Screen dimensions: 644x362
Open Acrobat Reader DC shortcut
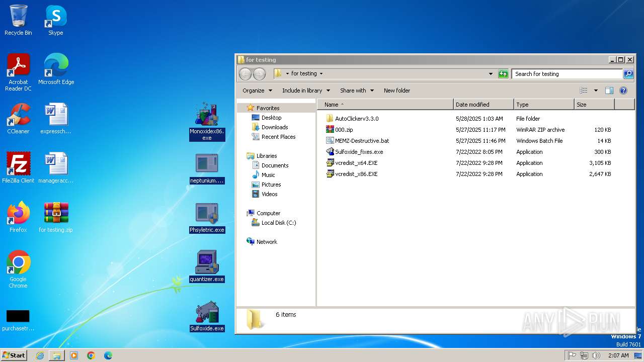[18, 72]
